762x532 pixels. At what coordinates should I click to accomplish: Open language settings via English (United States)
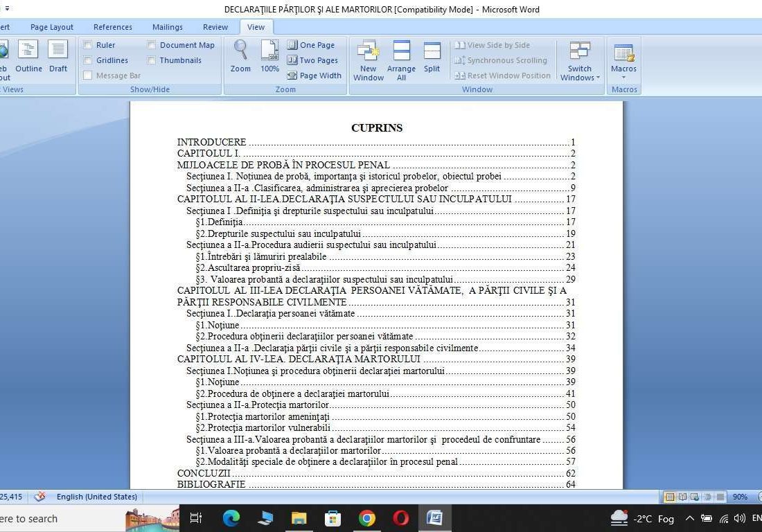click(96, 497)
